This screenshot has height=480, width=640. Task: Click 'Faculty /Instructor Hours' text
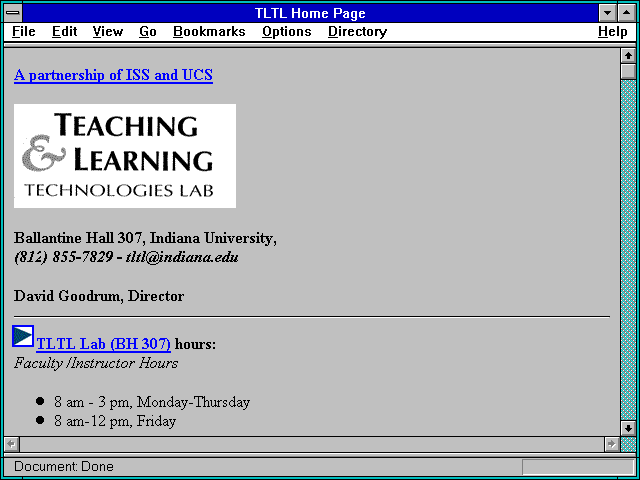(x=96, y=363)
